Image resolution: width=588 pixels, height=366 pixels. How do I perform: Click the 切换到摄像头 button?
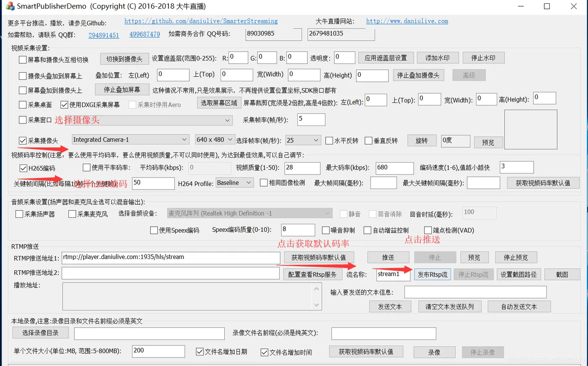124,59
